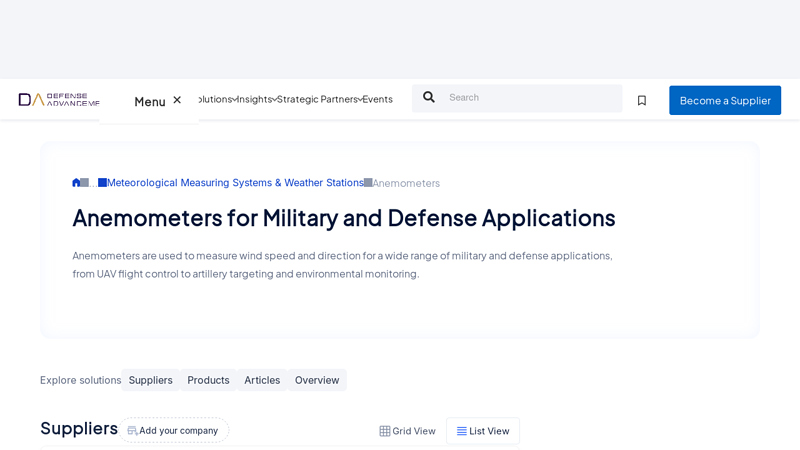The image size is (800, 450).
Task: Open saved bookmarks icon
Action: point(642,101)
